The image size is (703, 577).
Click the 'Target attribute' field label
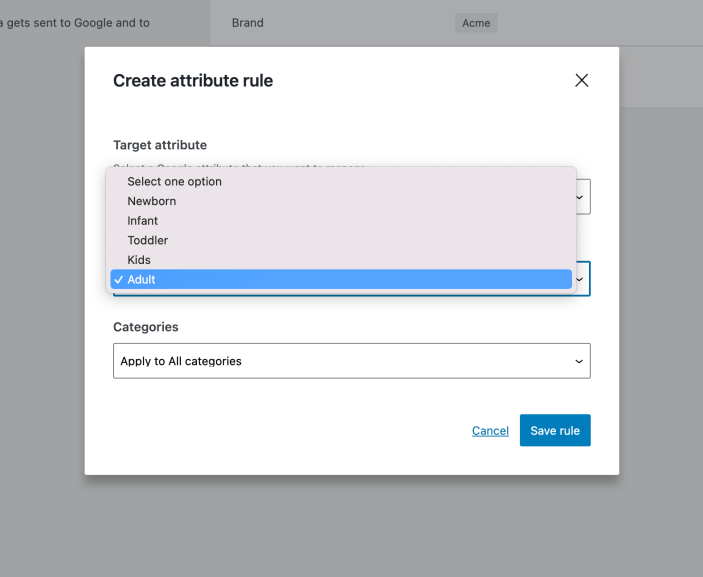tap(160, 145)
